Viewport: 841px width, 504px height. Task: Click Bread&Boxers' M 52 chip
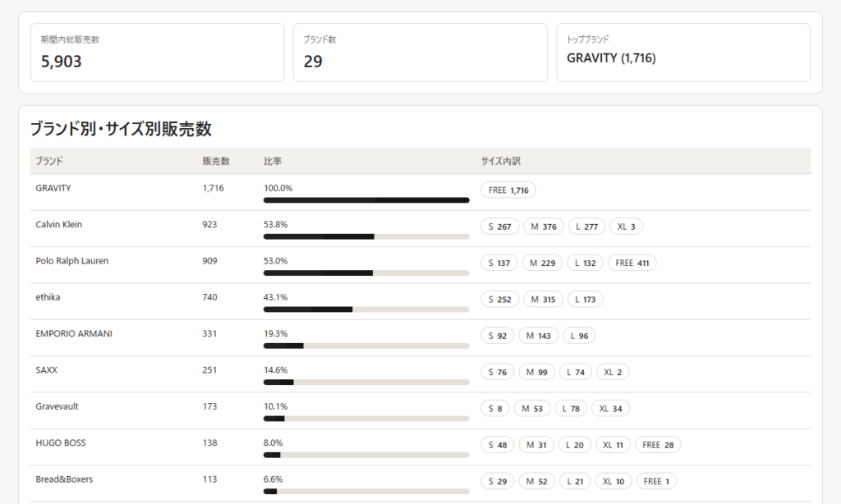(537, 482)
